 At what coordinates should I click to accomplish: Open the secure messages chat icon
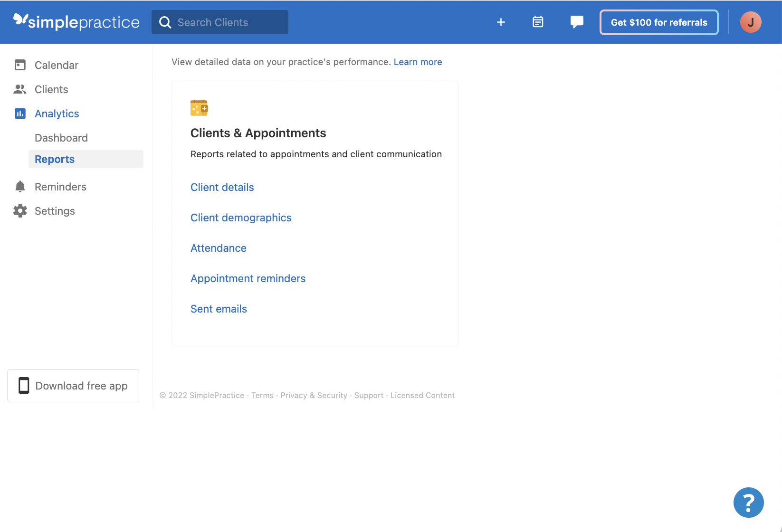tap(576, 22)
